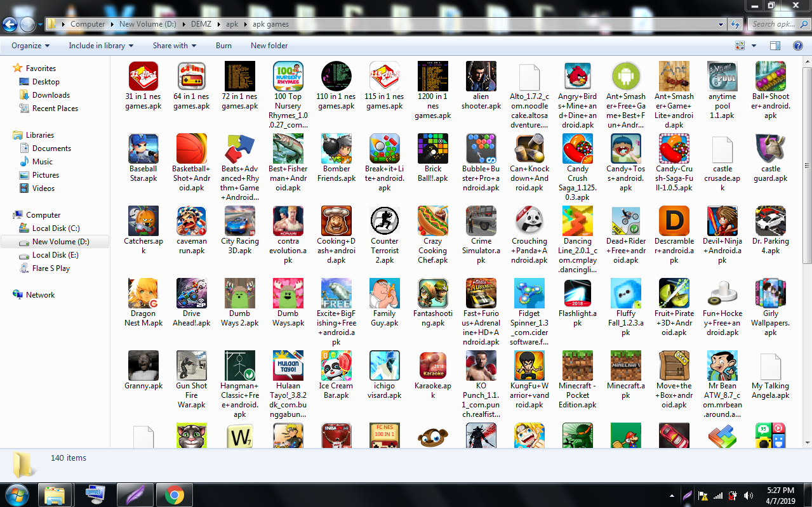
Task: Select the Dragon Nest M.apk icon
Action: coord(143,293)
